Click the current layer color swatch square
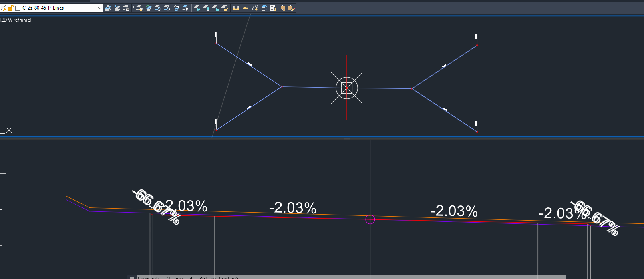Viewport: 644px width, 279px height. click(18, 8)
